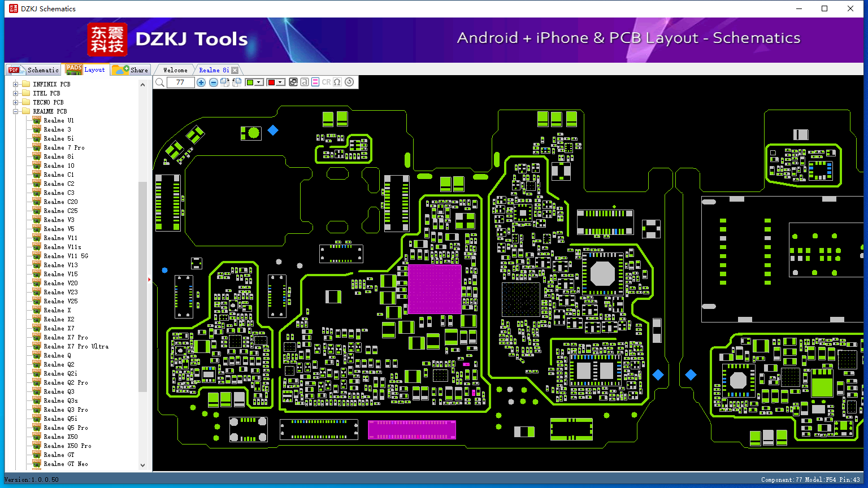Select the magenta connector at the board bottom
The image size is (868, 488).
pos(412,430)
